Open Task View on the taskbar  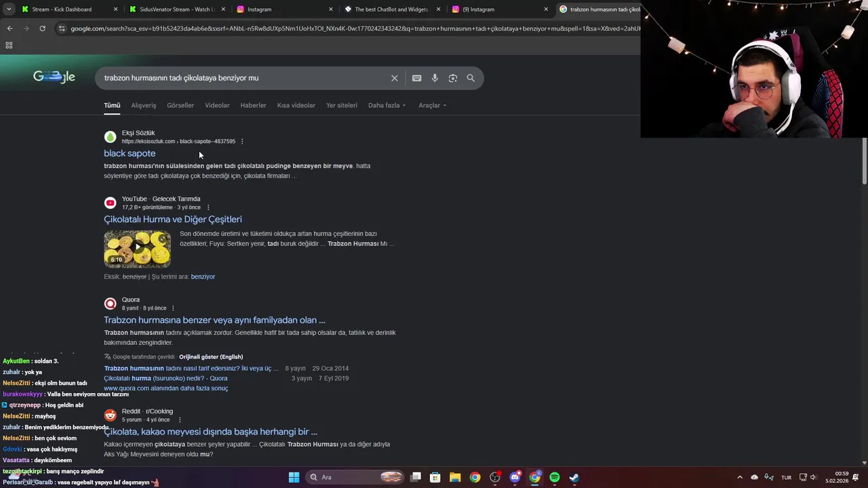[416, 477]
